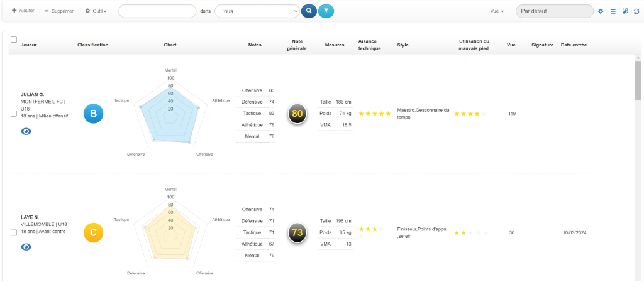Click the blue search magnifier button
Viewport: 644px width, 297px height.
click(x=309, y=11)
